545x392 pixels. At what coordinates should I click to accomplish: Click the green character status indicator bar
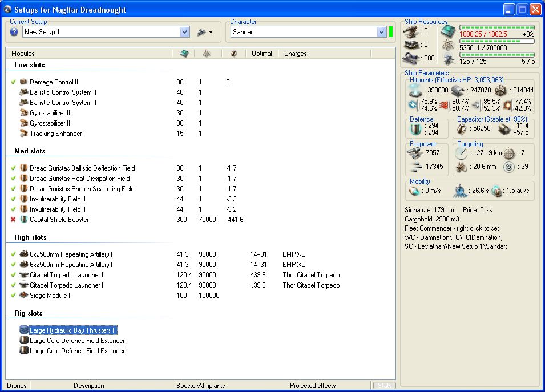[x=391, y=32]
